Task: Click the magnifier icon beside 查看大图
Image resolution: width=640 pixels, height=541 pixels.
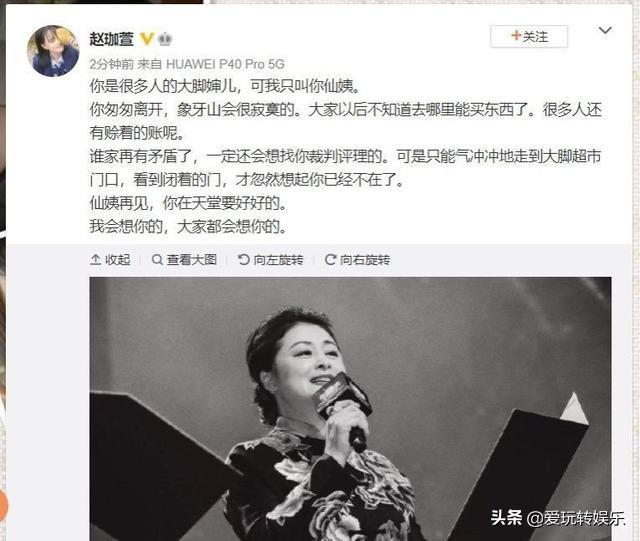Action: [157, 260]
